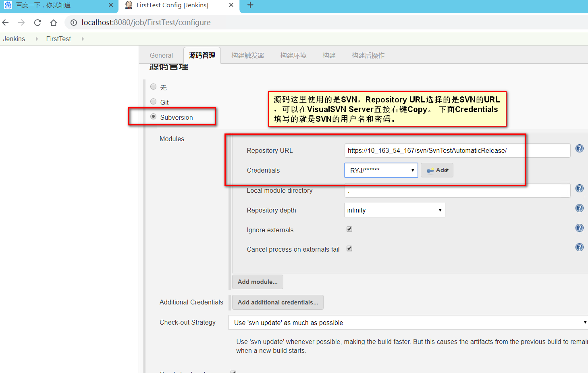Open the Repository depth dropdown
Image resolution: width=588 pixels, height=373 pixels.
point(395,210)
